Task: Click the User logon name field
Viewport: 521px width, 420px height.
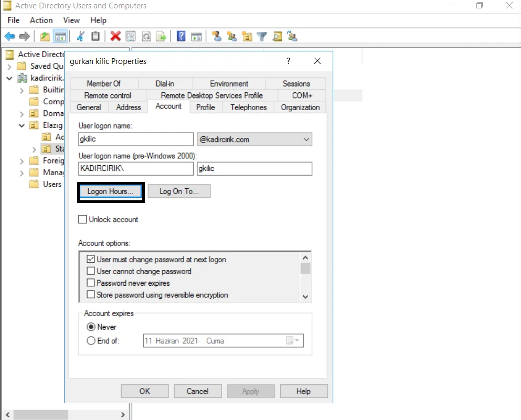Action: (136, 139)
